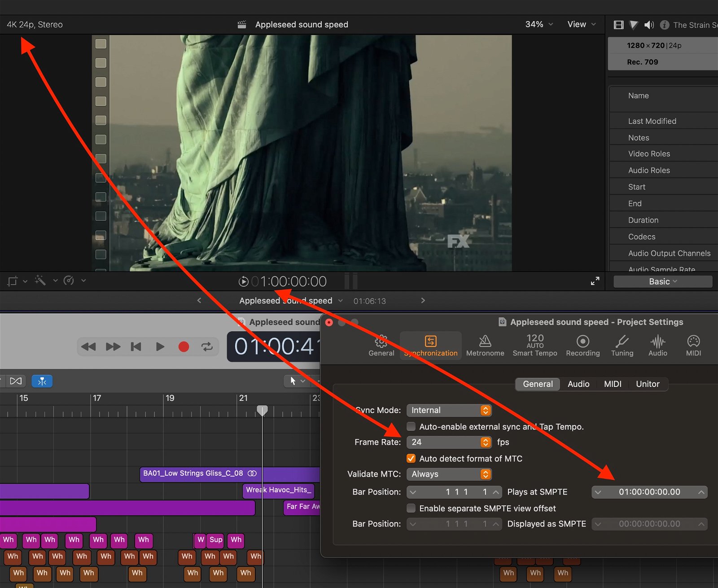Click the clapperboard icon beside the project title

tap(242, 25)
